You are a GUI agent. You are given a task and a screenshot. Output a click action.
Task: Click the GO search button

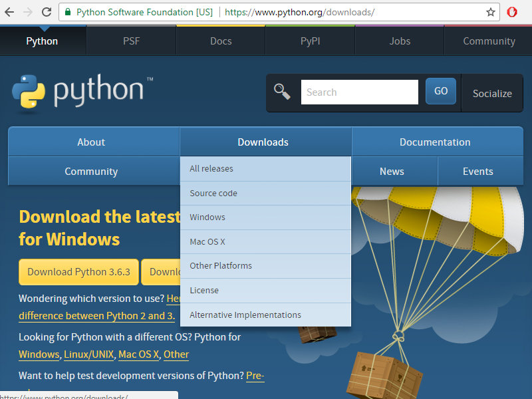click(x=441, y=91)
